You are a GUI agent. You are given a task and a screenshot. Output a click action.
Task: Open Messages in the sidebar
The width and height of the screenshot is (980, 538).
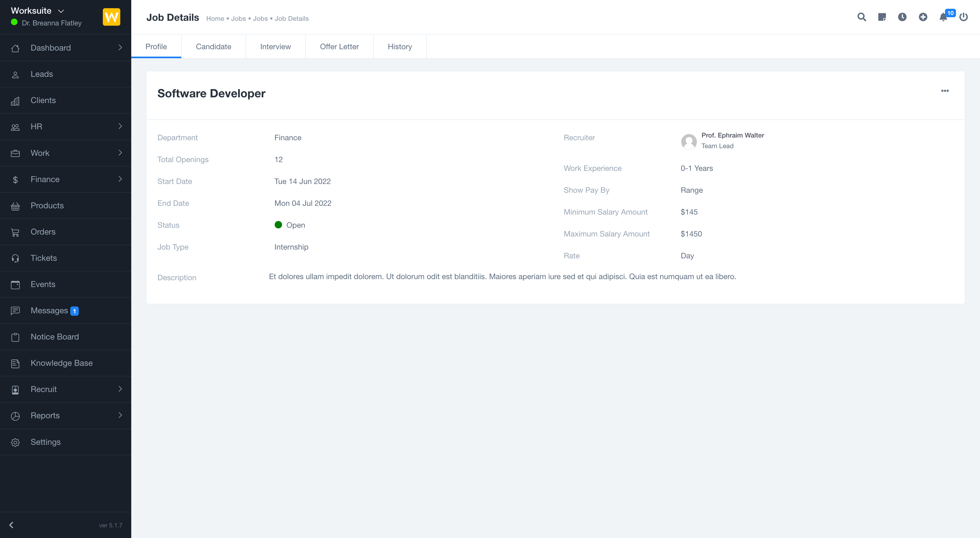tap(49, 311)
